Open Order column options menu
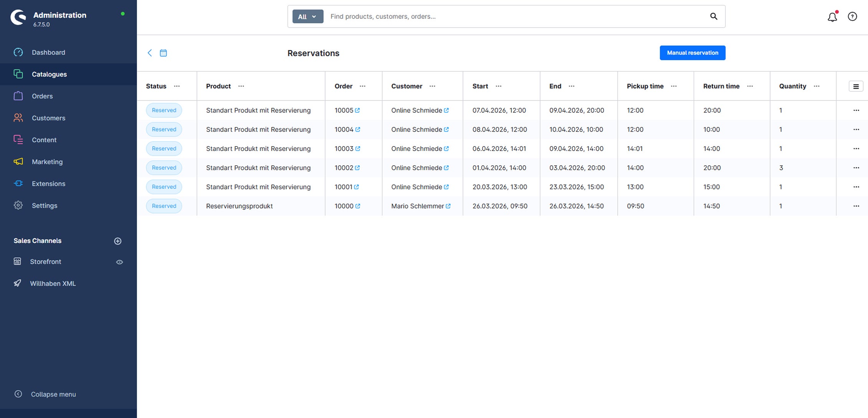The height and width of the screenshot is (418, 868). click(x=362, y=86)
